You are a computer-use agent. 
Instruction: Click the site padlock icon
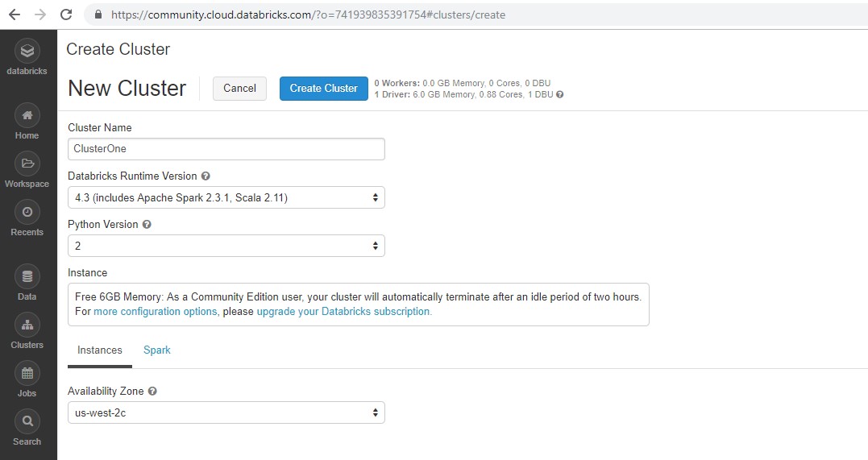pos(98,15)
